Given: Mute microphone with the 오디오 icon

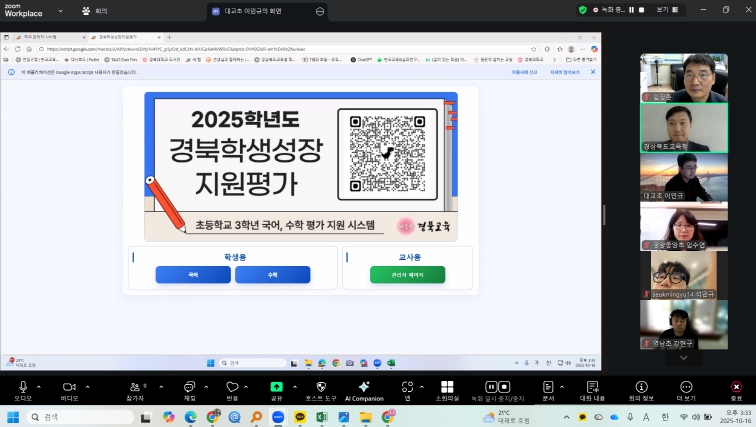Looking at the screenshot, I should (x=23, y=387).
